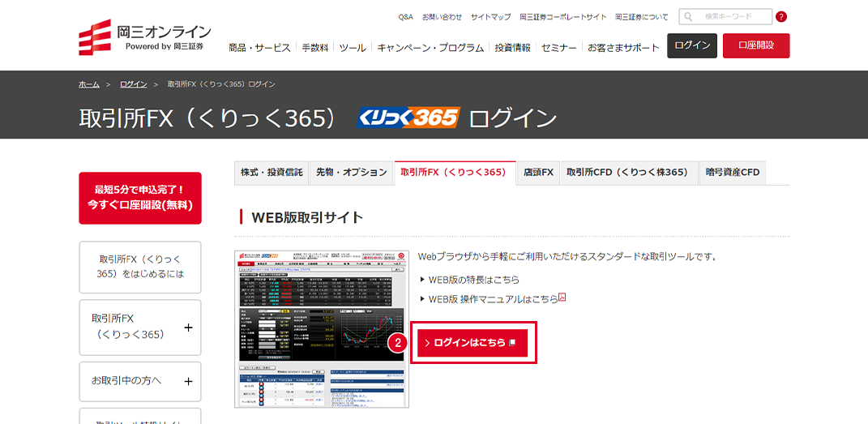868x424 pixels.
Task: Click the black ログイン button
Action: (x=692, y=45)
